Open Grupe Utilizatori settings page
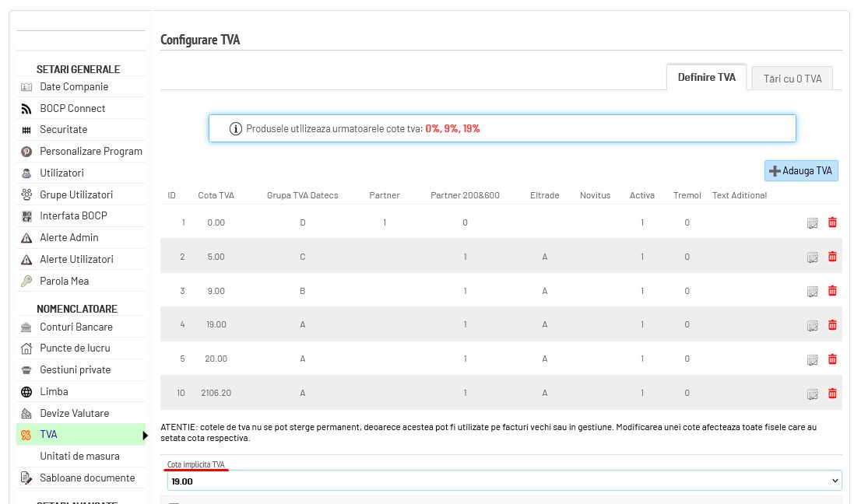Image resolution: width=861 pixels, height=504 pixels. tap(76, 194)
